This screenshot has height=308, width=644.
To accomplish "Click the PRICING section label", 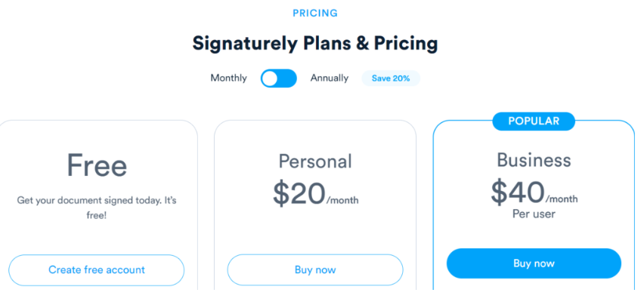I will coord(315,13).
